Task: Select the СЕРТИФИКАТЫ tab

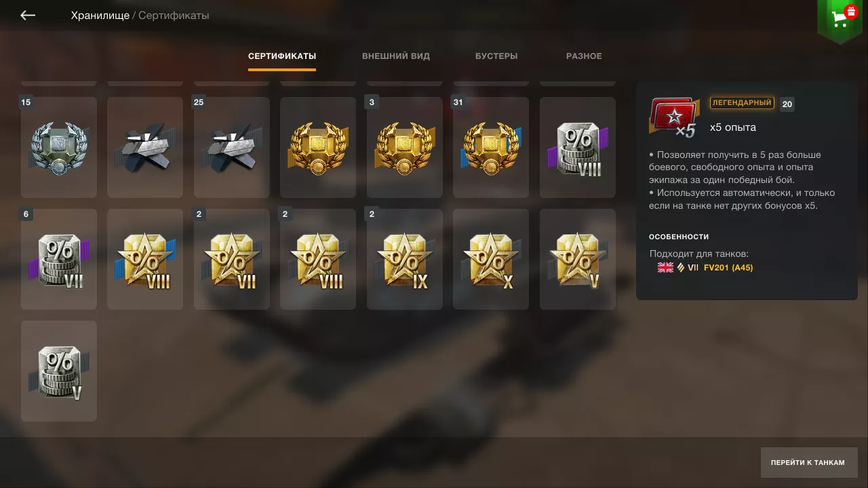Action: click(x=282, y=56)
